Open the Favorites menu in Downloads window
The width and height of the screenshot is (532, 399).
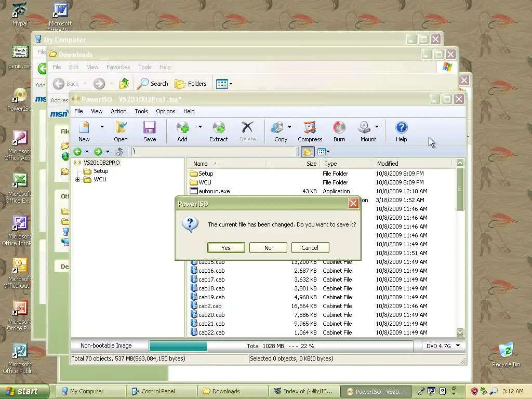coord(118,67)
